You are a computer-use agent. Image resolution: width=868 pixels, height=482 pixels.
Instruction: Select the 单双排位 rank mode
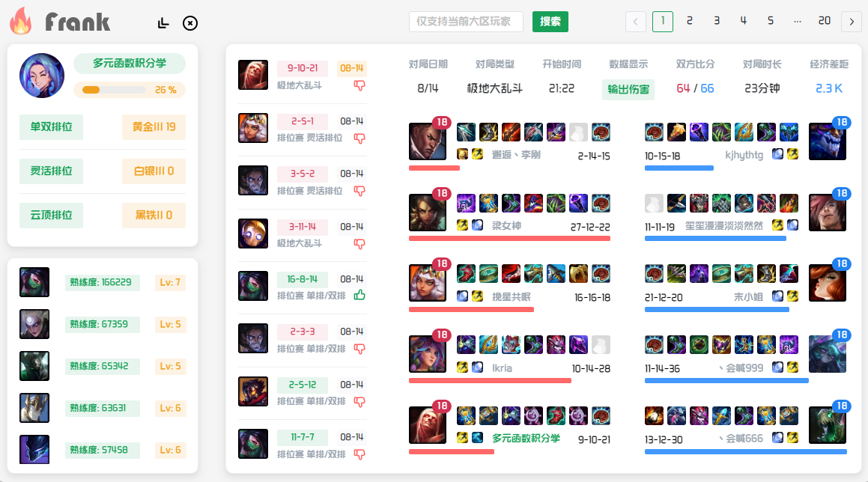pyautogui.click(x=51, y=126)
